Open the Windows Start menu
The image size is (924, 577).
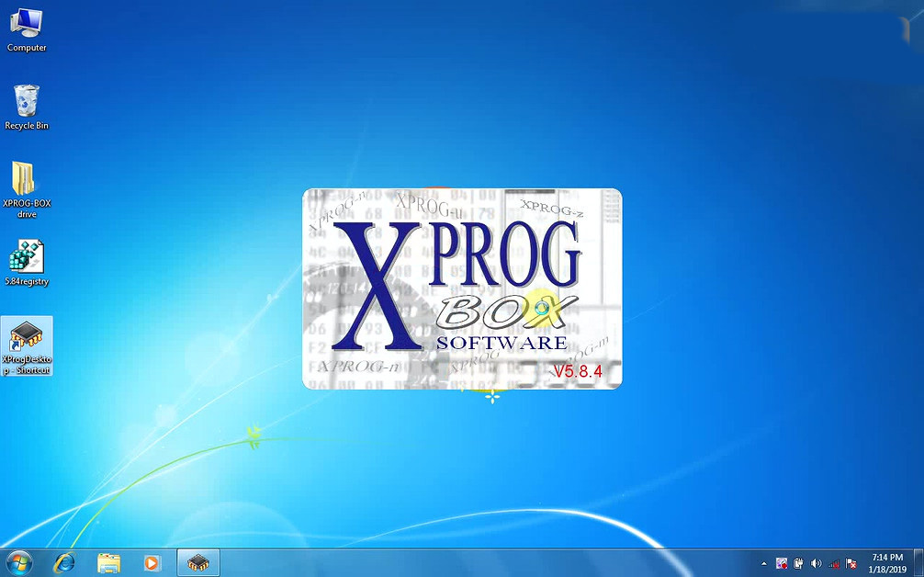click(x=19, y=563)
